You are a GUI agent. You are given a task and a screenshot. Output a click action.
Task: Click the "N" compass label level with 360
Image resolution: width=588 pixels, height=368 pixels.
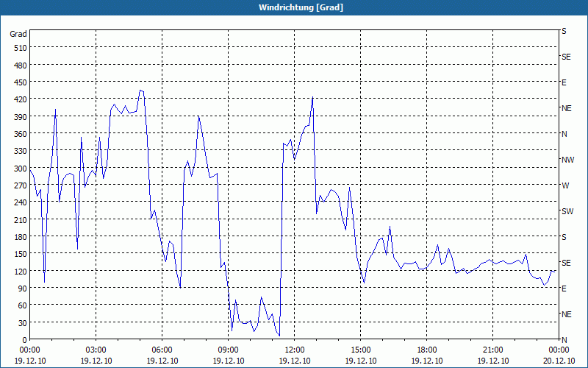(x=564, y=134)
